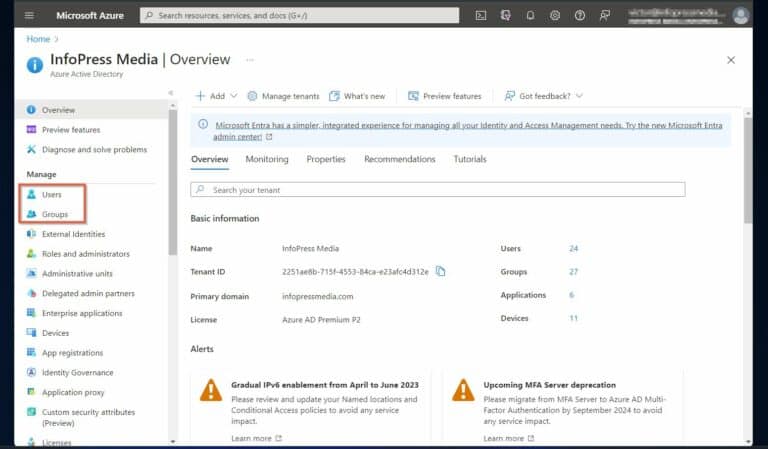Viewport: 768px width, 449px height.
Task: Click the Groups icon in sidebar
Action: (x=31, y=214)
